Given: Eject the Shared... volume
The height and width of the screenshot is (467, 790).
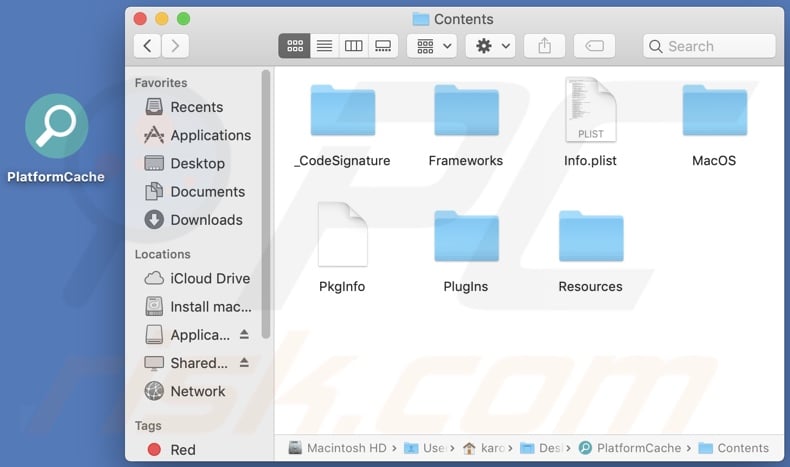Looking at the screenshot, I should point(244,362).
